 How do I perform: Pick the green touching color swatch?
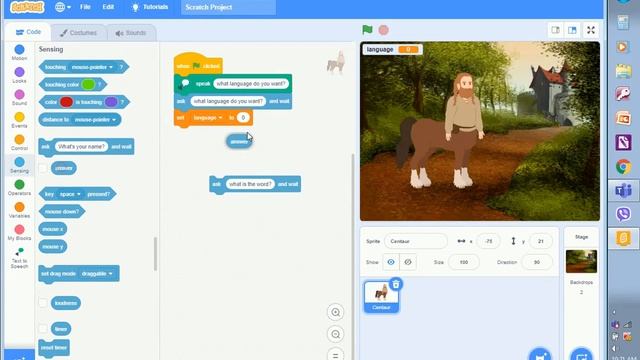[88, 84]
